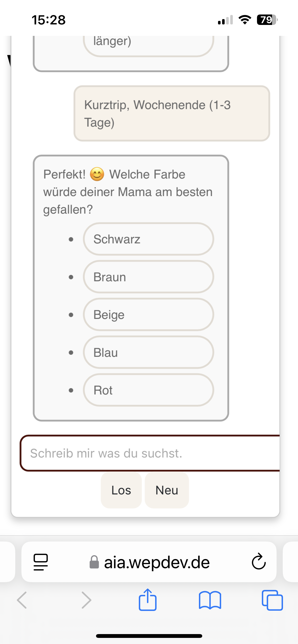Pick the Beige color option
298x644 pixels.
coord(148,315)
